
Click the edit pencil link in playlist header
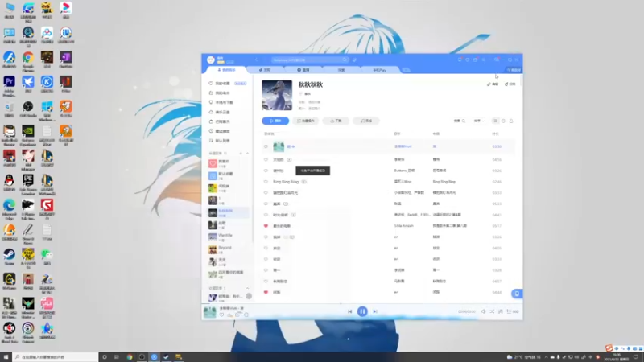(x=493, y=84)
